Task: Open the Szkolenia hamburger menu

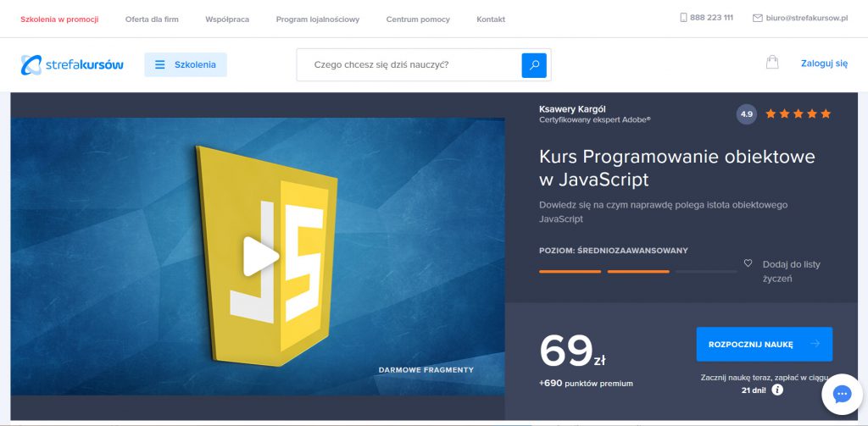Action: tap(186, 64)
